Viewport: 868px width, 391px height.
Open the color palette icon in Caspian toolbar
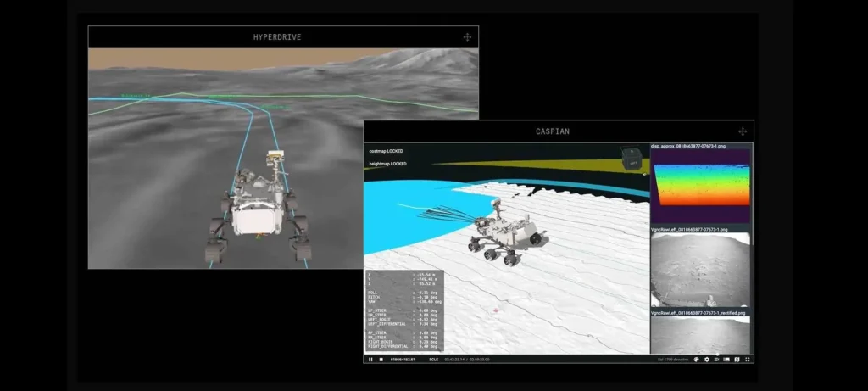coord(696,360)
